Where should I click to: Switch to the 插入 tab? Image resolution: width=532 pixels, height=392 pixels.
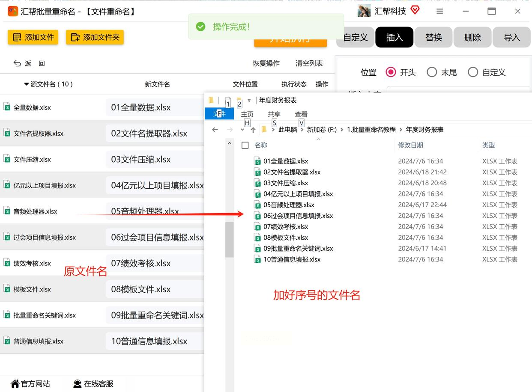click(x=395, y=37)
